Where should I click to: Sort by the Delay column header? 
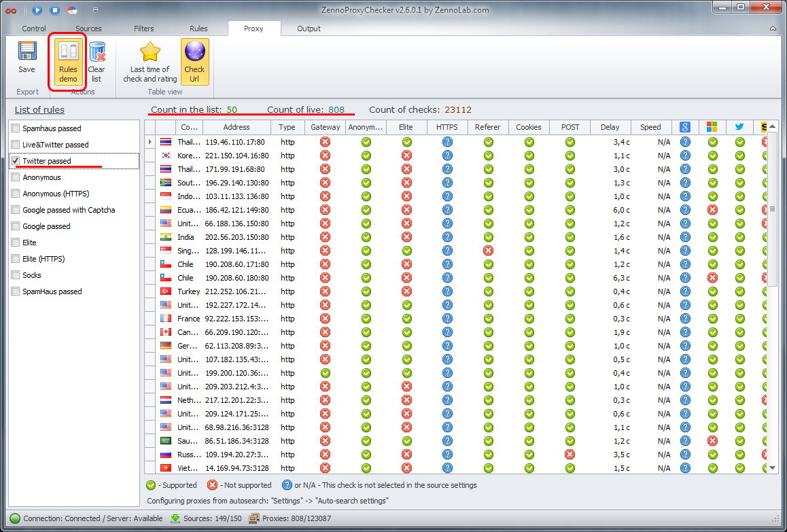pos(610,128)
